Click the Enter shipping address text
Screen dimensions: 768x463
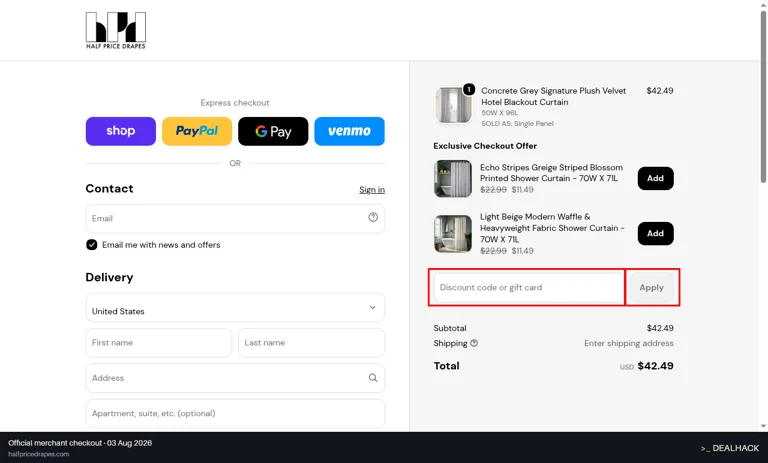click(x=628, y=343)
